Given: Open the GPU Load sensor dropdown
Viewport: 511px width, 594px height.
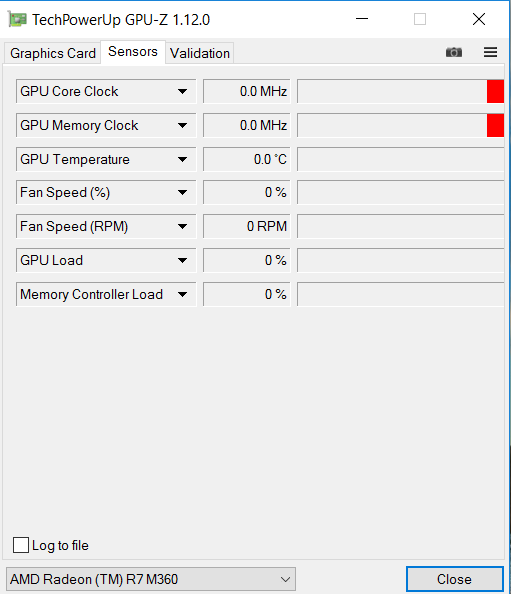Looking at the screenshot, I should [106, 260].
